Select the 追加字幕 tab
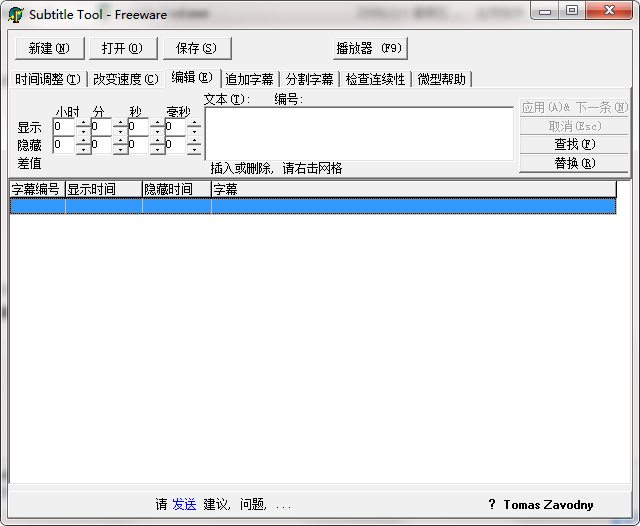 [249, 79]
